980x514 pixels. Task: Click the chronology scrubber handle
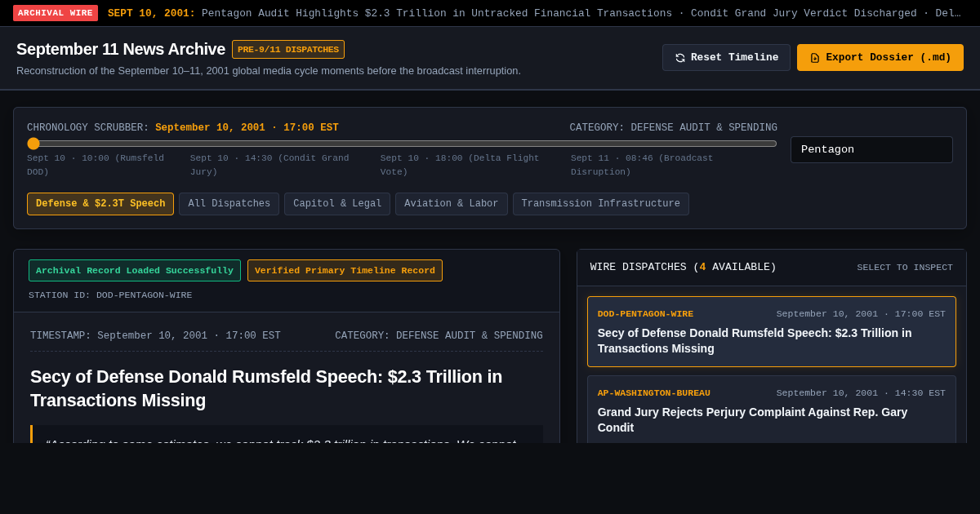click(33, 144)
